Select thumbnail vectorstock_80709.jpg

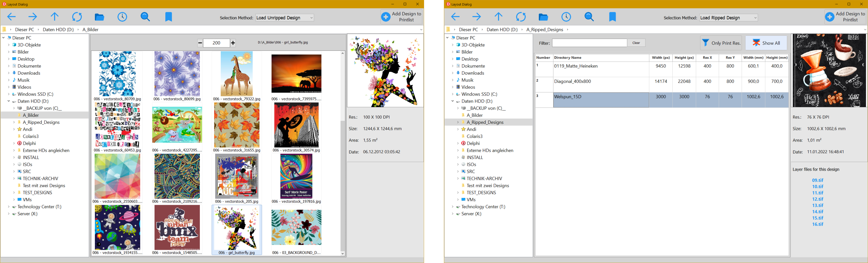tap(117, 76)
